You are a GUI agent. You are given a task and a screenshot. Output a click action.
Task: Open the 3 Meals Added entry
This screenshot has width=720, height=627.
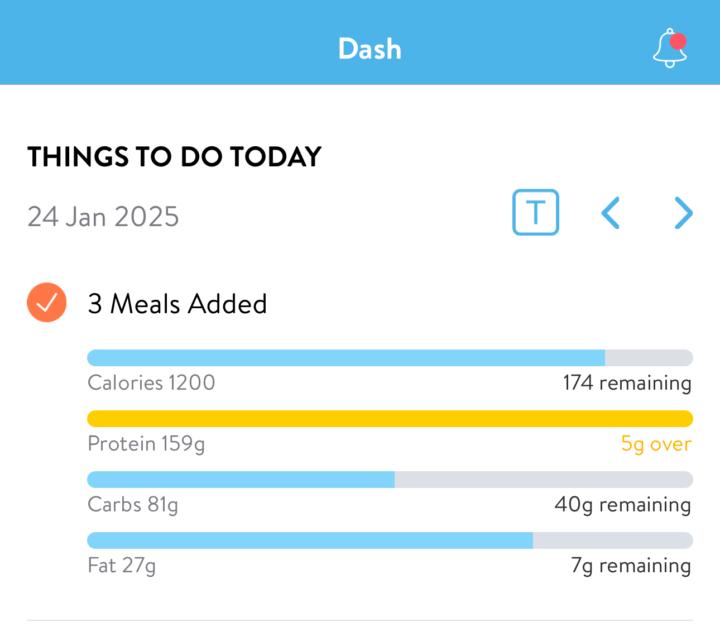[177, 304]
